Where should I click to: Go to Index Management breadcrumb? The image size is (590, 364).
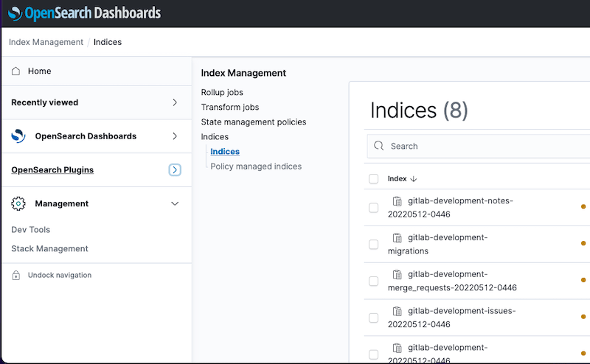pyautogui.click(x=46, y=42)
